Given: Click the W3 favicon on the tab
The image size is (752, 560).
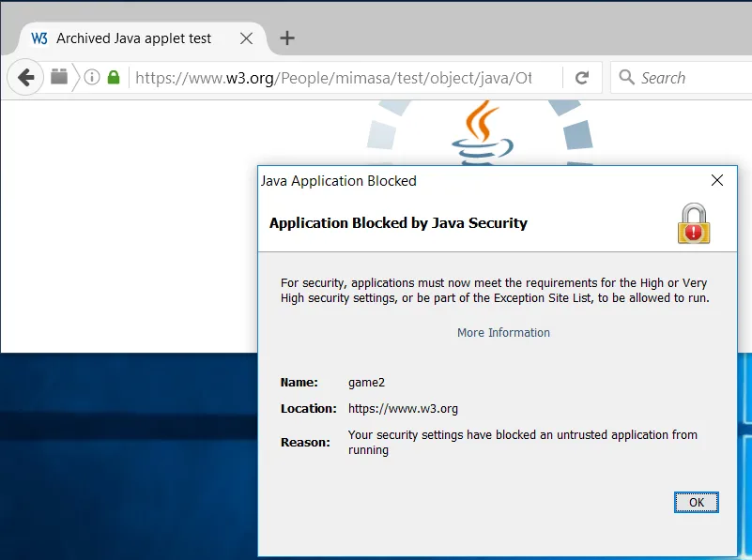Looking at the screenshot, I should (x=39, y=38).
